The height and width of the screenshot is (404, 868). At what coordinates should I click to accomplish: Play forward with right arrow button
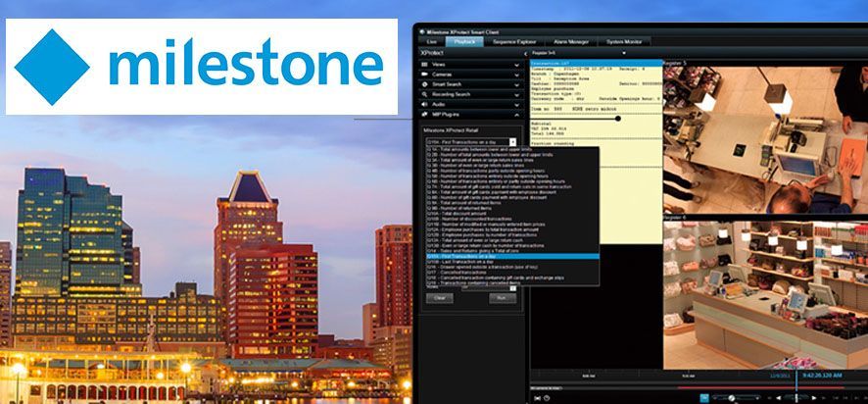(x=814, y=398)
